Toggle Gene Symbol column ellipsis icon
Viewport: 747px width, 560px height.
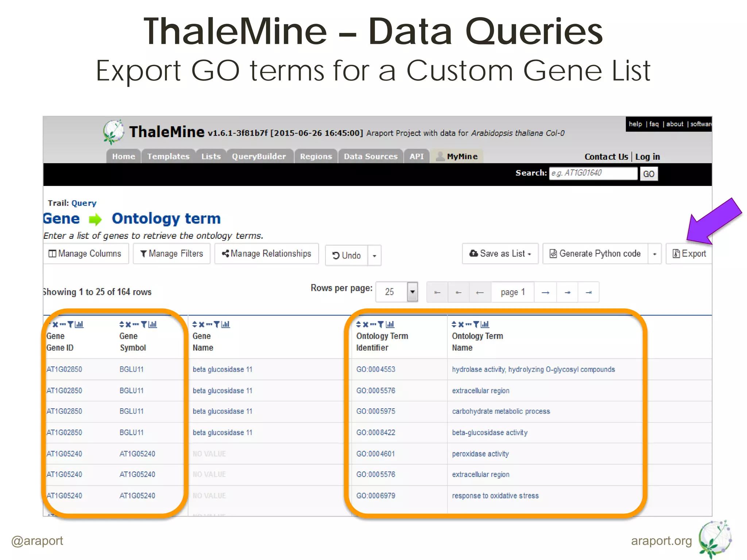pos(136,324)
